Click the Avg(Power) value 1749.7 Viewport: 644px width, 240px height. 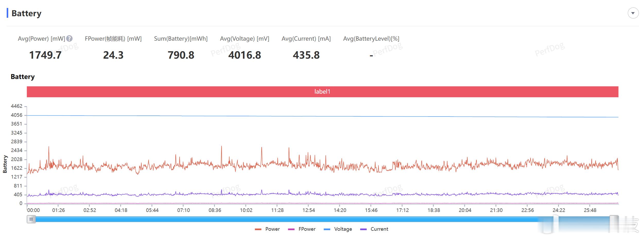pos(45,55)
